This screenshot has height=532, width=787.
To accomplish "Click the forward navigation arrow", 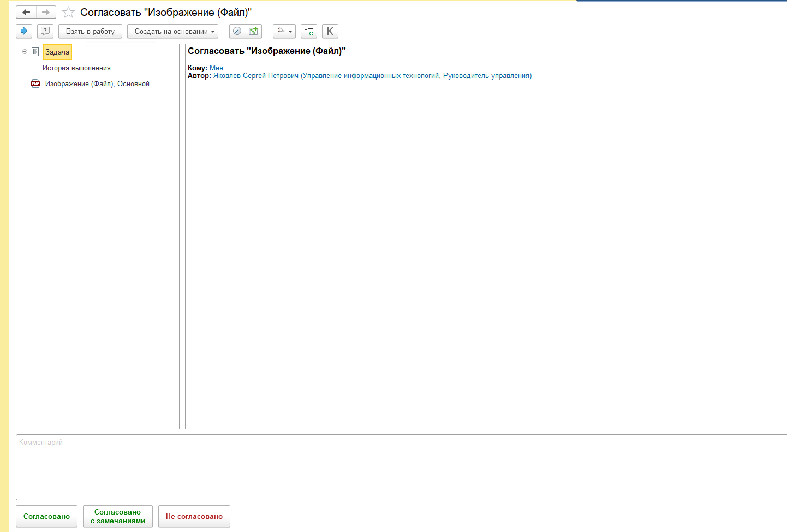I will [46, 12].
